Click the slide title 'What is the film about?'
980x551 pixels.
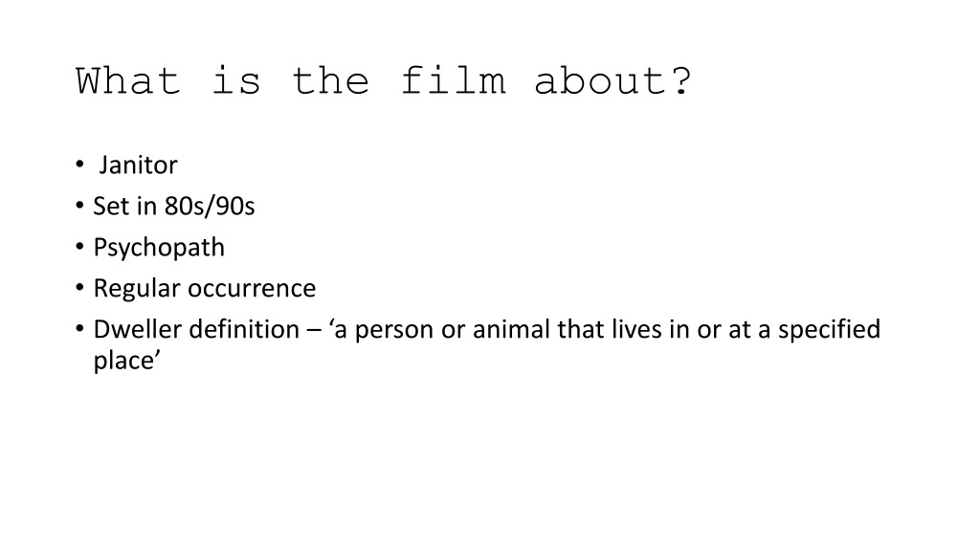pos(383,81)
